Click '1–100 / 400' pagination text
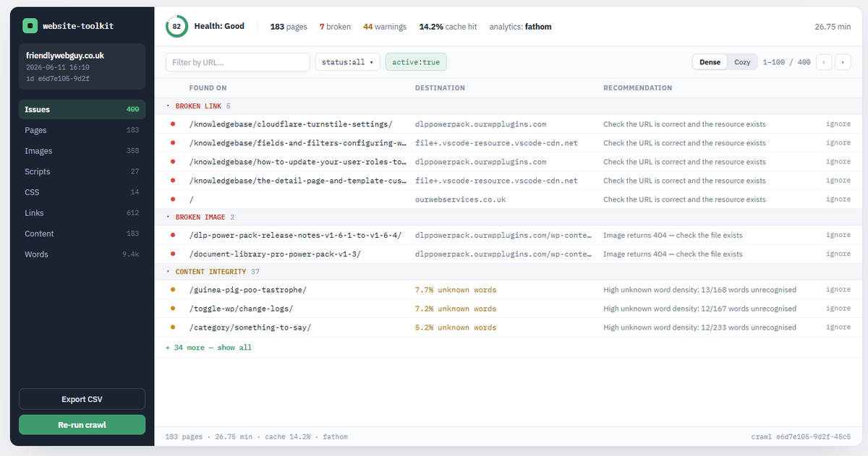This screenshot has height=456, width=868. click(x=786, y=62)
